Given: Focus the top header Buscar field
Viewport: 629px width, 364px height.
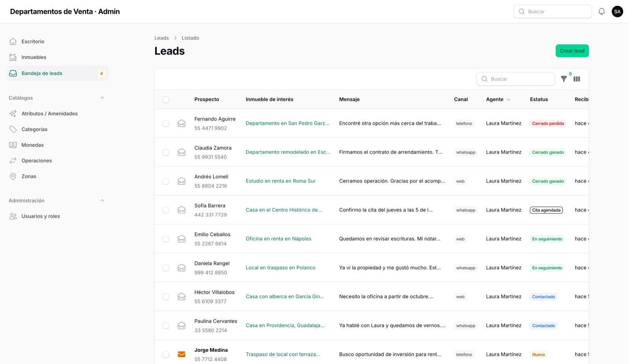Looking at the screenshot, I should pyautogui.click(x=552, y=11).
